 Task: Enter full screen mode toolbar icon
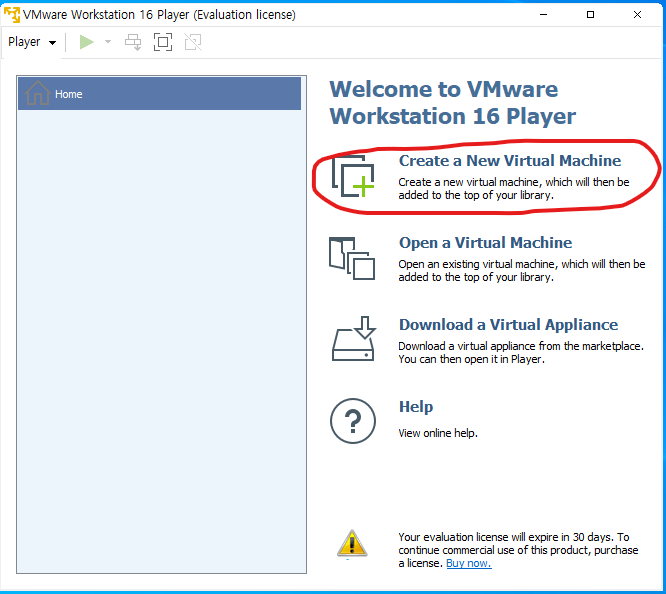click(163, 42)
